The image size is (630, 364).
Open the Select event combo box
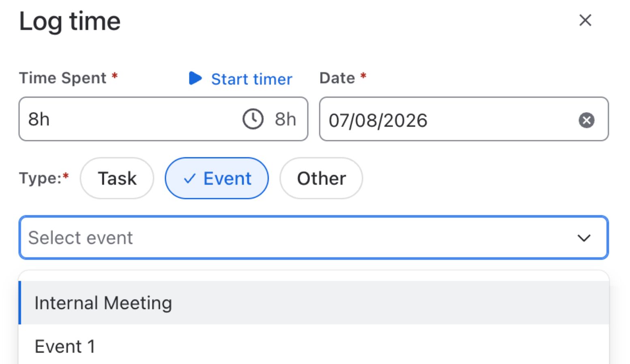click(314, 238)
